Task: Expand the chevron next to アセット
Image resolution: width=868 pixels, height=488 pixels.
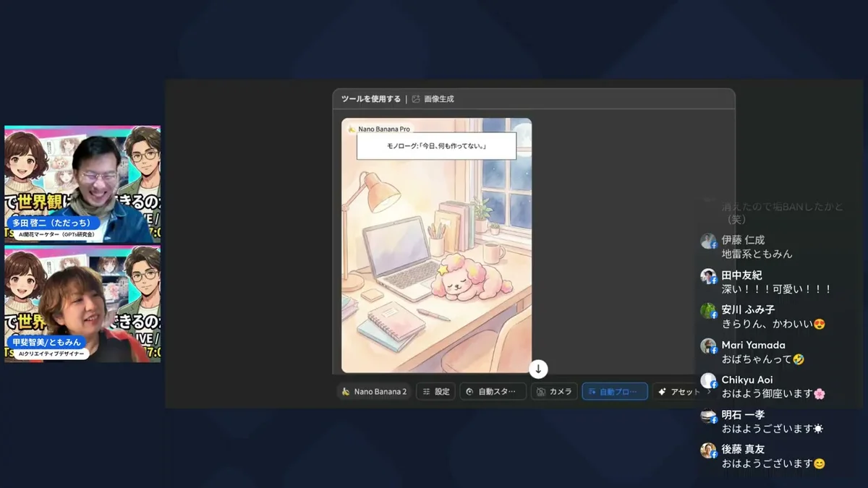Action: tap(707, 391)
